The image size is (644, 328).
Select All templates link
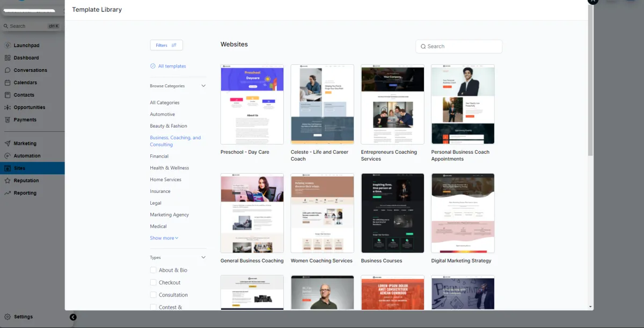[168, 66]
